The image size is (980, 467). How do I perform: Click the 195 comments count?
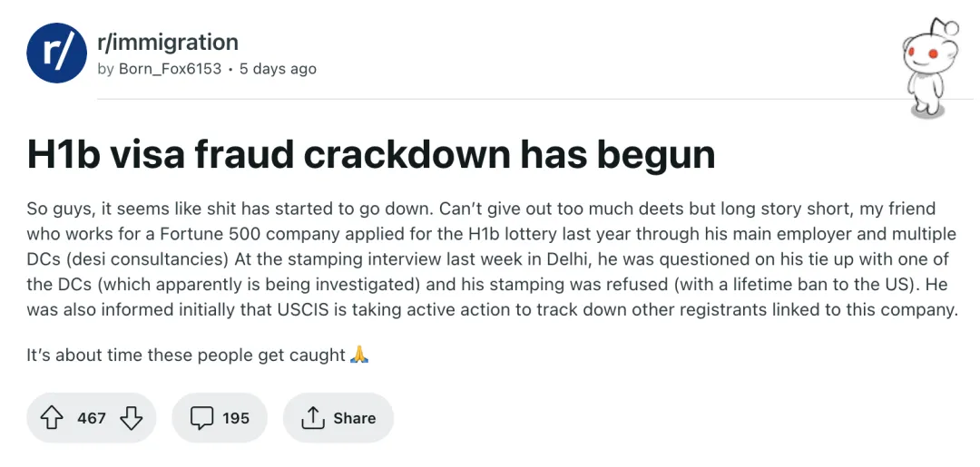(235, 418)
